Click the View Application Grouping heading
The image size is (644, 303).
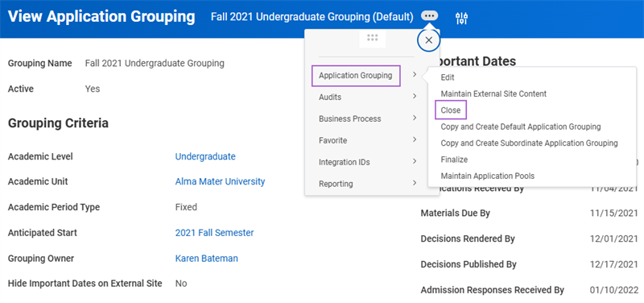click(x=101, y=16)
